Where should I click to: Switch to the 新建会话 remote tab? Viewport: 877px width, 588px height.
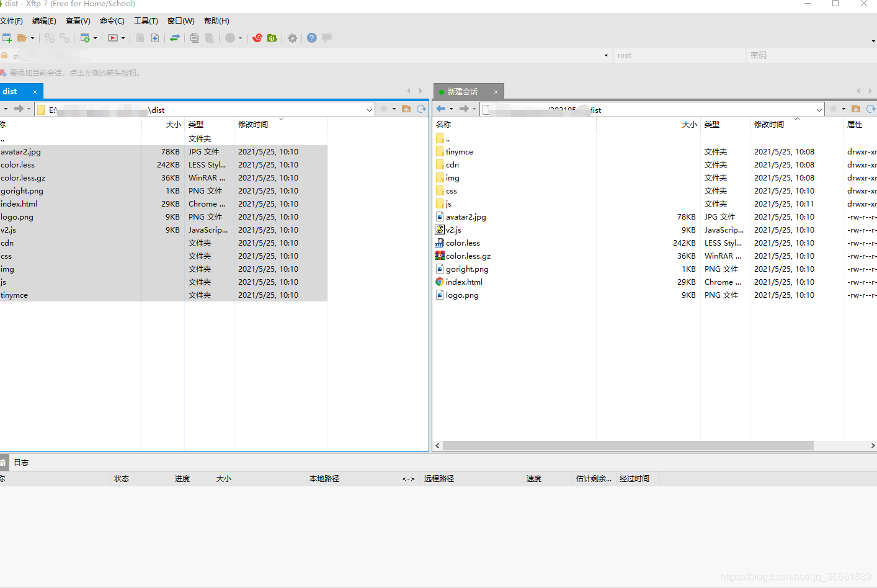(x=463, y=92)
